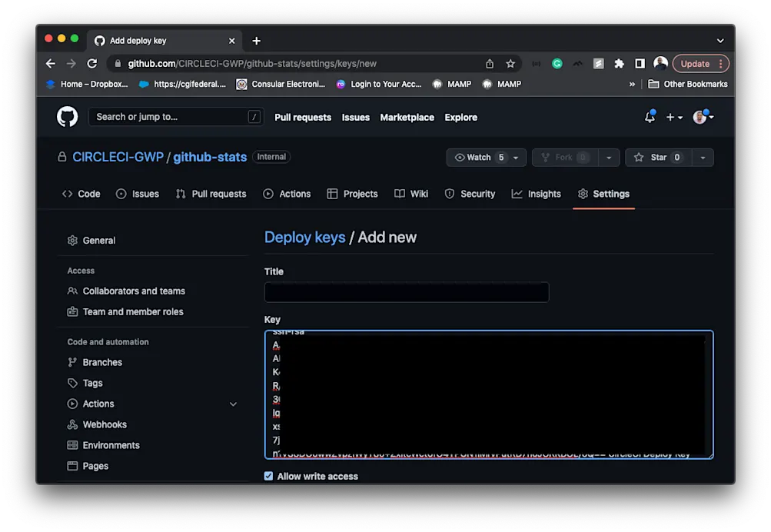Screen dimensions: 771x532
Task: Switch to the Actions repository tab
Action: pos(287,194)
